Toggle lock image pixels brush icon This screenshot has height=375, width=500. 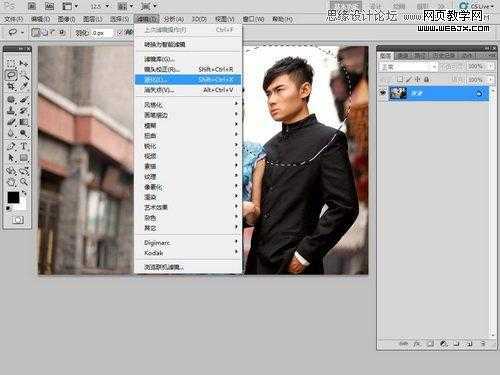409,79
